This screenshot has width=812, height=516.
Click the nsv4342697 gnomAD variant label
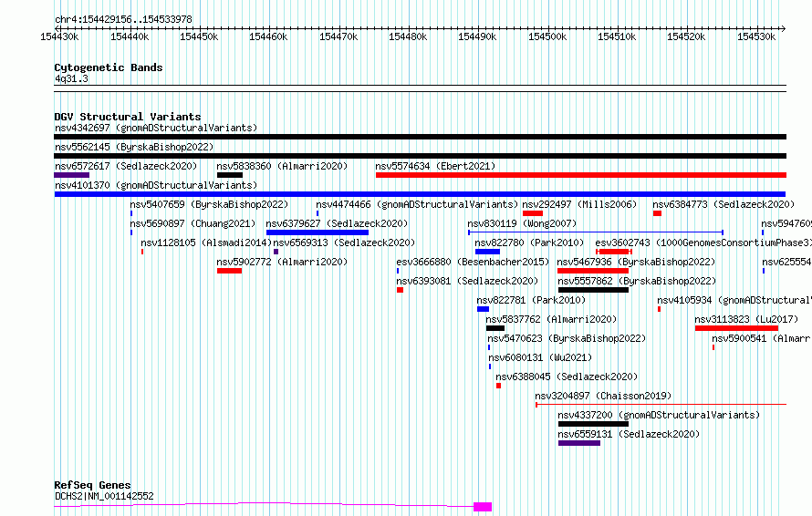coord(156,128)
